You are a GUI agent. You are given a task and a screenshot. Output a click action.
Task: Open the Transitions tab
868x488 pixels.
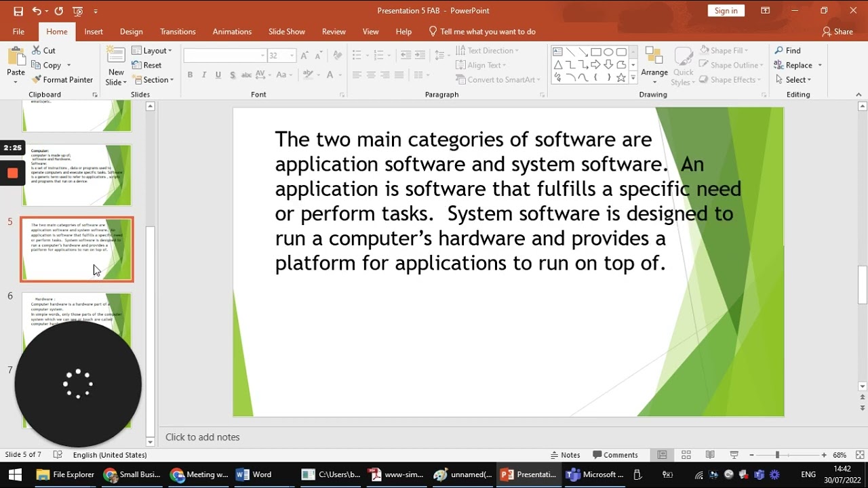pyautogui.click(x=178, y=31)
